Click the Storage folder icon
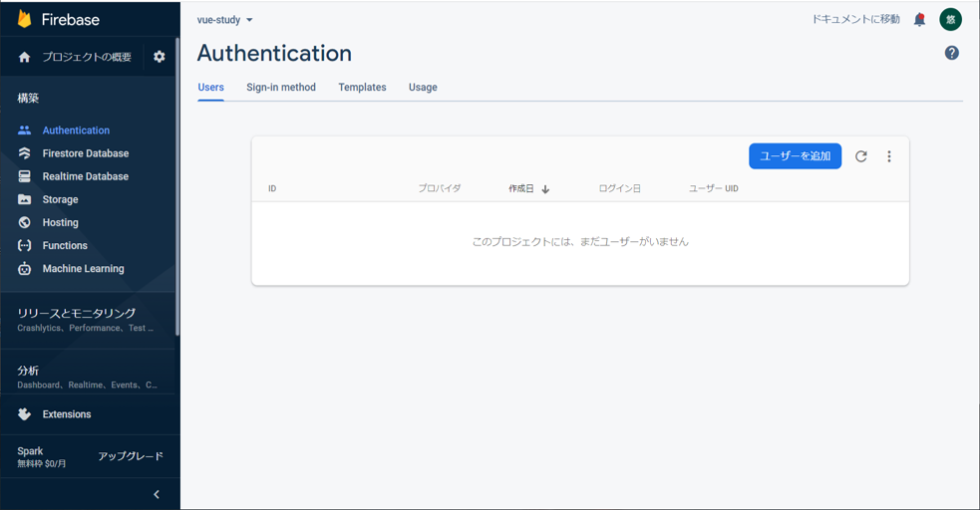Image resolution: width=980 pixels, height=510 pixels. [x=24, y=200]
